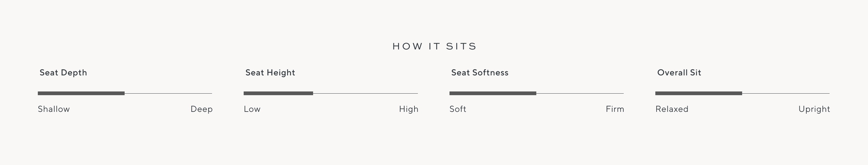The image size is (868, 165).
Task: Click the HOW IT SITS heading
Action: click(434, 46)
